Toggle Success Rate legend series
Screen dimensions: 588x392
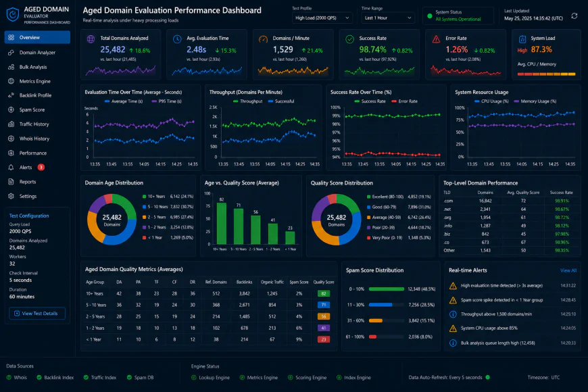click(370, 101)
